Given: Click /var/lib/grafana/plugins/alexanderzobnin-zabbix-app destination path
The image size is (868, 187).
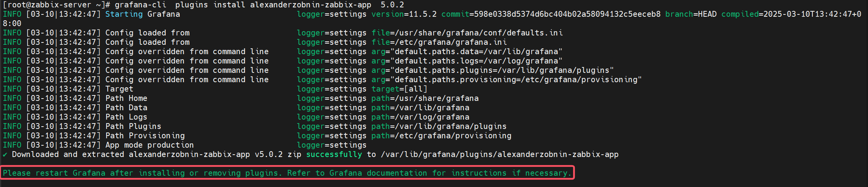Looking at the screenshot, I should pyautogui.click(x=500, y=155).
